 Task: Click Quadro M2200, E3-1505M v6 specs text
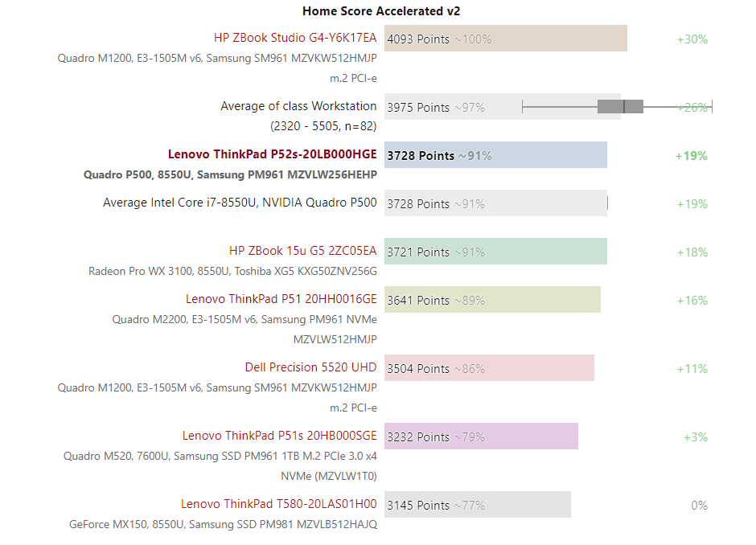(244, 329)
